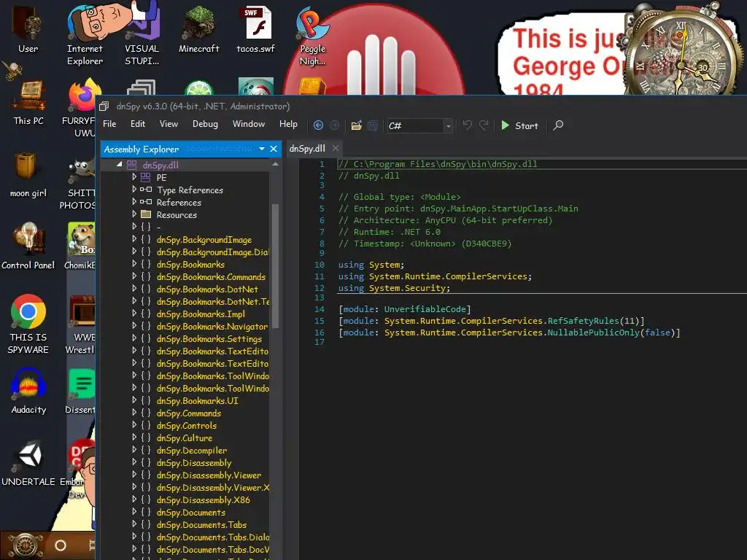Click UnverifiableCode in line 14

coord(425,309)
